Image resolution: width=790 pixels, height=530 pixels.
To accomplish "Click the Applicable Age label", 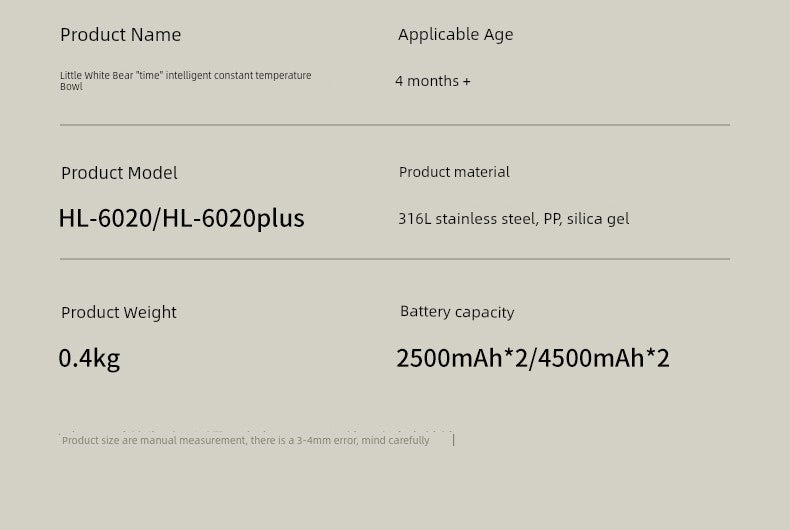I will coord(455,35).
